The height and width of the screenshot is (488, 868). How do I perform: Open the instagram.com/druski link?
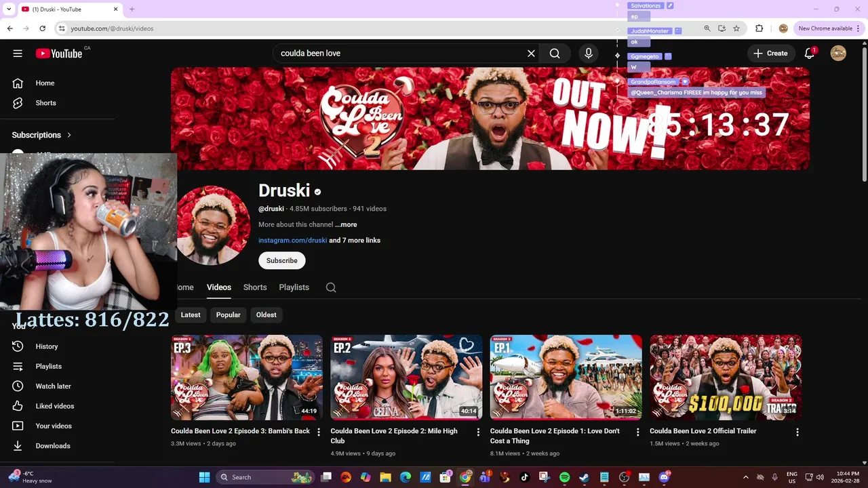pos(292,240)
